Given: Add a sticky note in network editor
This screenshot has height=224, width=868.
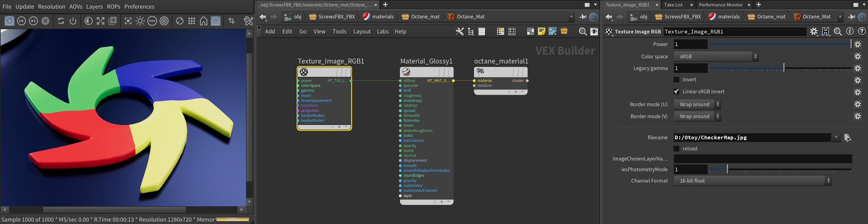Looking at the screenshot, I should coord(542,32).
